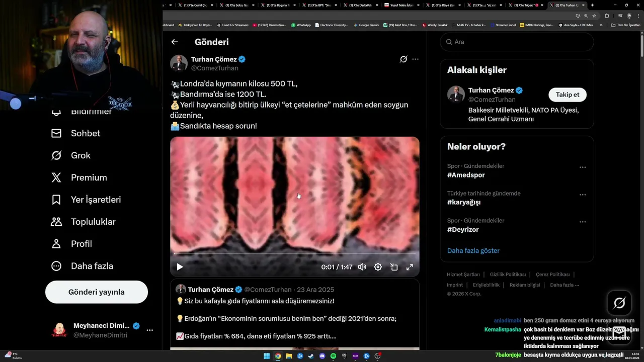Image resolution: width=644 pixels, height=362 pixels.
Task: Open the #Amedspor trend
Action: (x=466, y=175)
